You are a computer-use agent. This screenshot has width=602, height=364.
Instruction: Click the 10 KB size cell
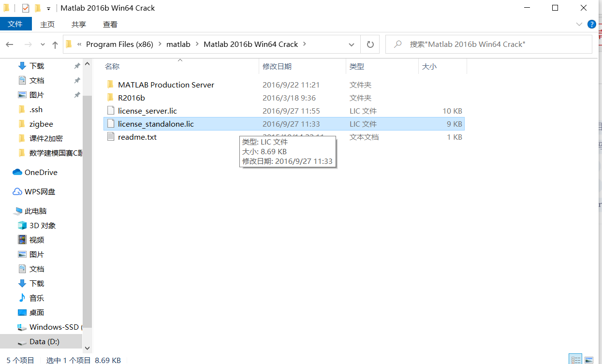pos(453,111)
